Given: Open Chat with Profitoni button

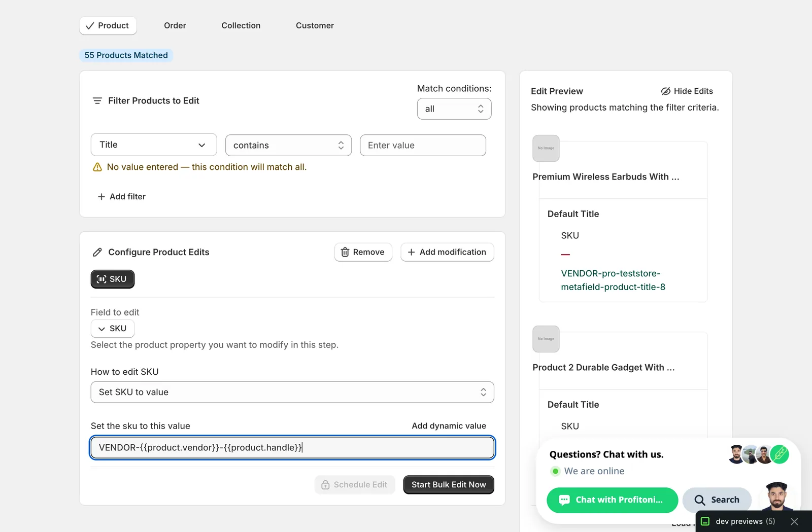Looking at the screenshot, I should pos(613,500).
